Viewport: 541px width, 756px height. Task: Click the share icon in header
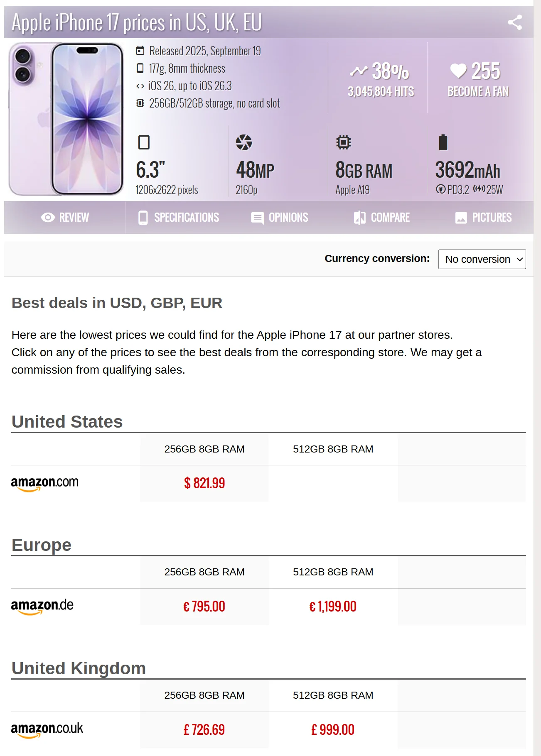pos(514,22)
